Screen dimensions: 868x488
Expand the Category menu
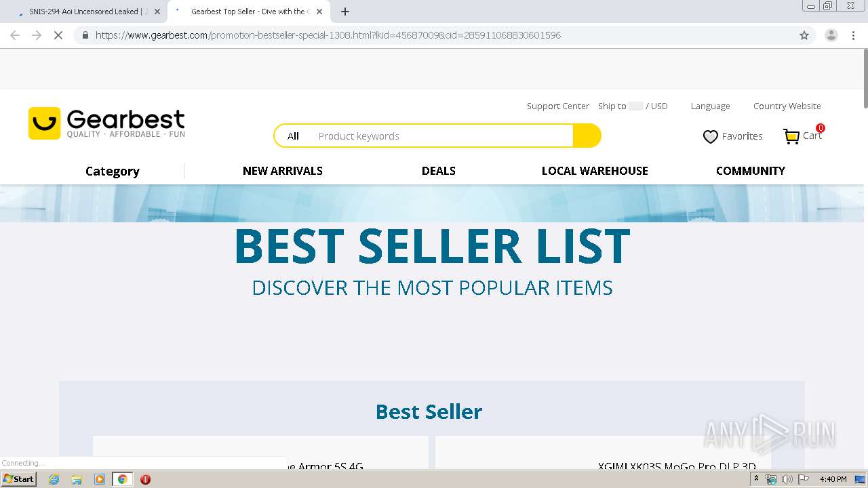click(113, 171)
